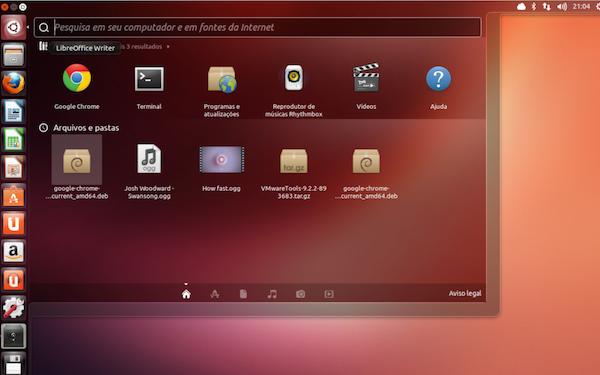Switch to the Photos lens
The height and width of the screenshot is (375, 600).
click(x=300, y=294)
